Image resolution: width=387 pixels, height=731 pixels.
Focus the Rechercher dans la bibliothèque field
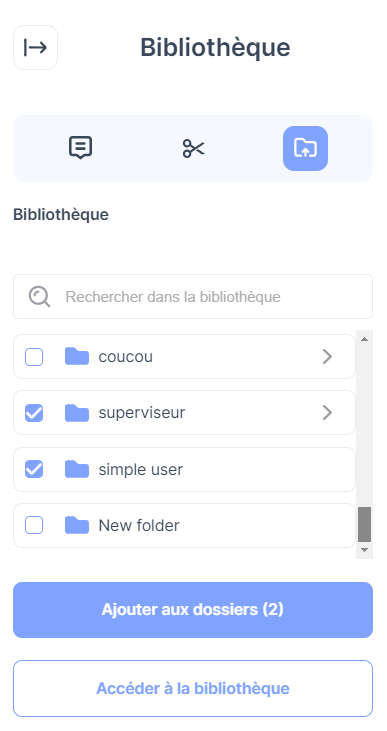click(193, 297)
